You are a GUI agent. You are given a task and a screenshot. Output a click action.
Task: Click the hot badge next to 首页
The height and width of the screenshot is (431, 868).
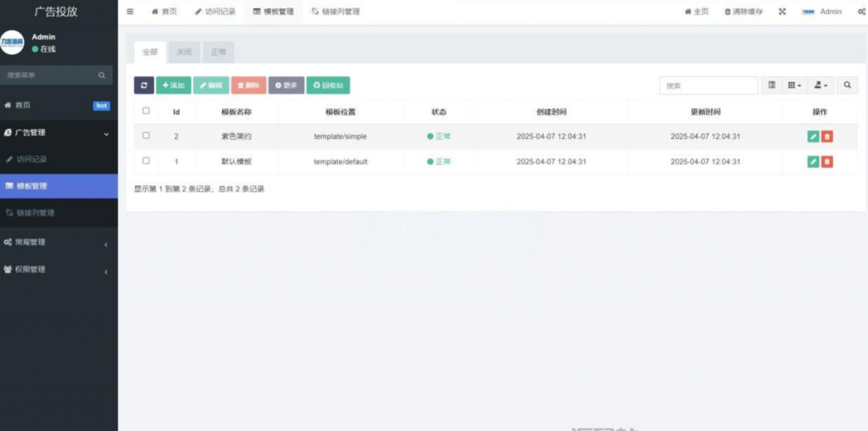point(102,106)
